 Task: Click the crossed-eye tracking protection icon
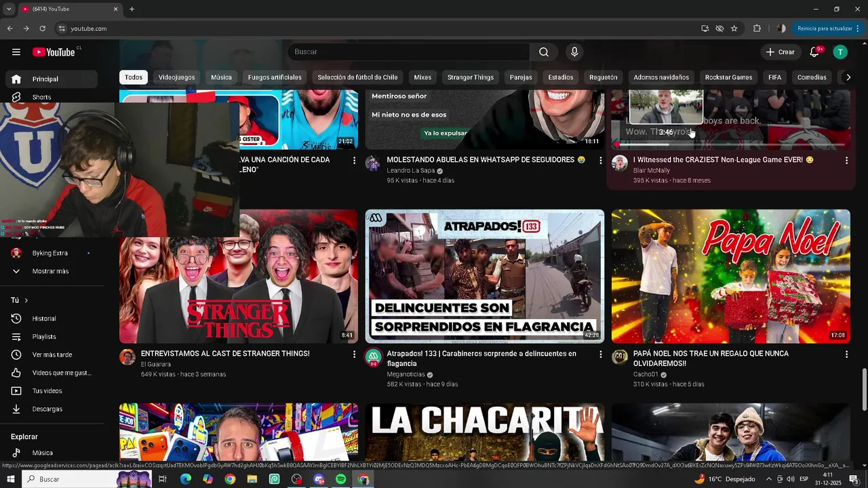719,28
